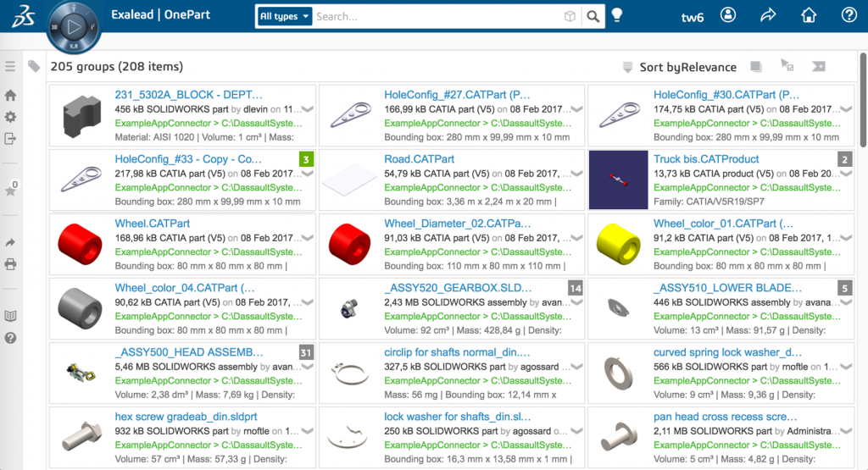Open the lightbulb tips icon
Viewport: 868px width, 470px height.
tap(617, 15)
